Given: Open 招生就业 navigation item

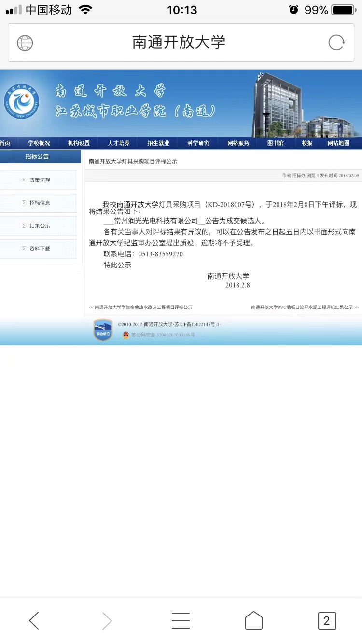Looking at the screenshot, I should [x=158, y=143].
